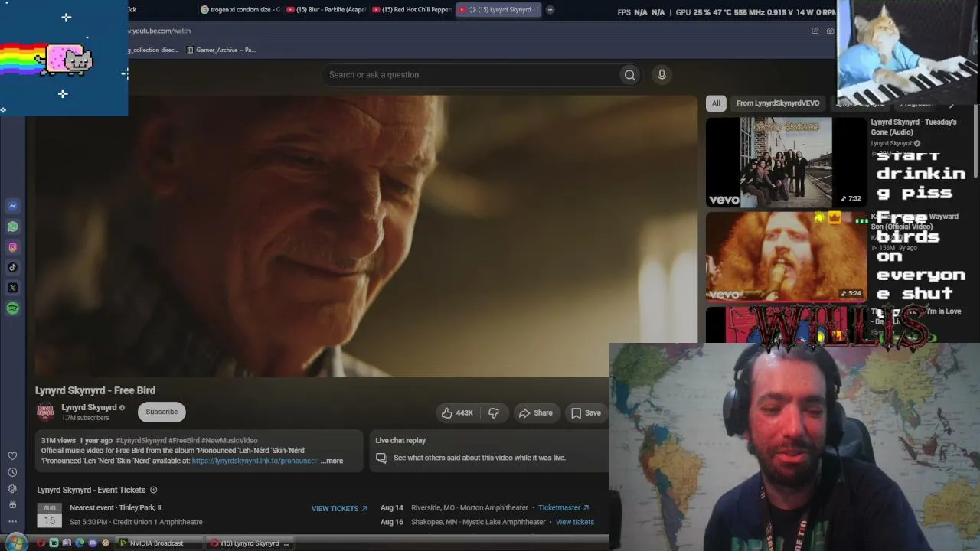Open the Edge icon in taskbar quick launch
Screen dimensions: 980x551
pyautogui.click(x=80, y=543)
